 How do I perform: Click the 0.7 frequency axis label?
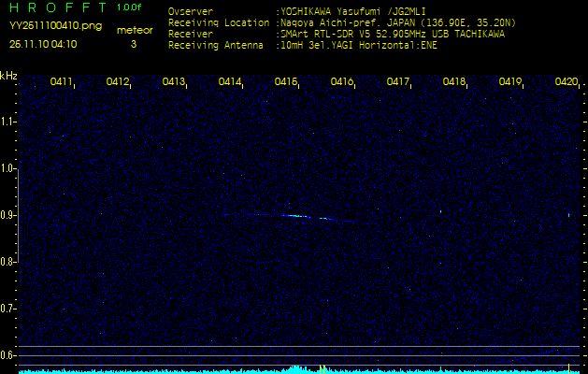[x=8, y=308]
